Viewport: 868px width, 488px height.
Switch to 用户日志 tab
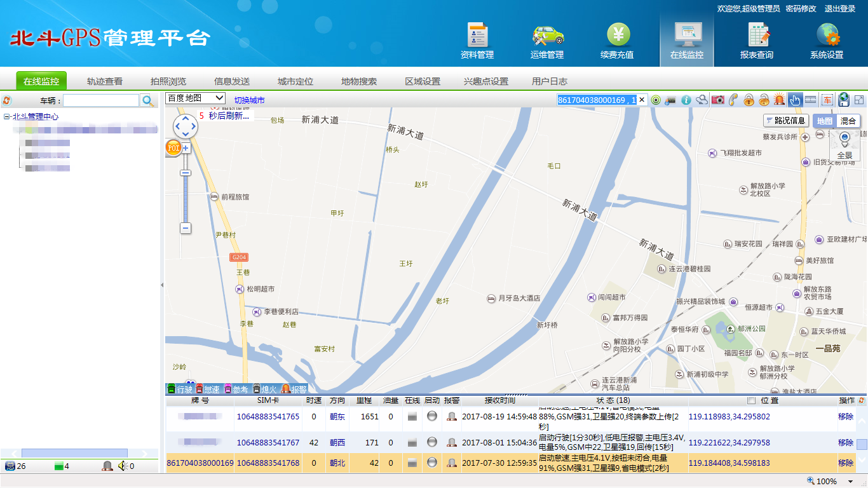[x=550, y=81]
